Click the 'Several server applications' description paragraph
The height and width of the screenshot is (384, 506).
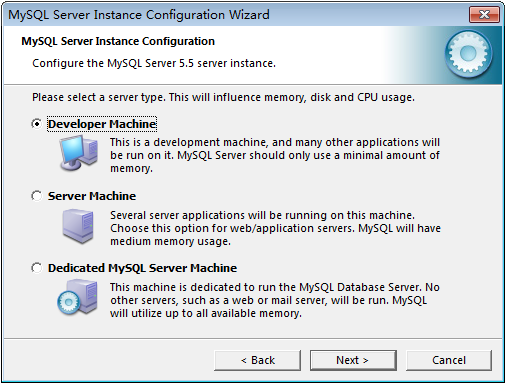pyautogui.click(x=275, y=228)
